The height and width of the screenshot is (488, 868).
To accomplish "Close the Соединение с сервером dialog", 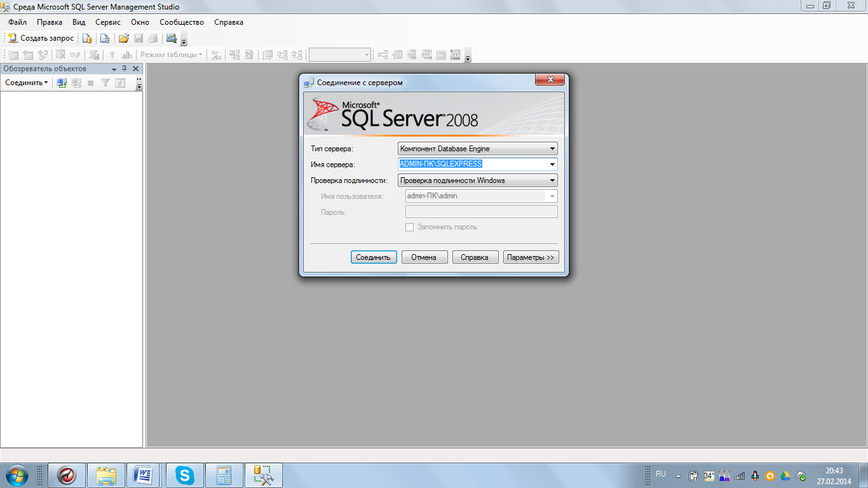I will tap(550, 79).
